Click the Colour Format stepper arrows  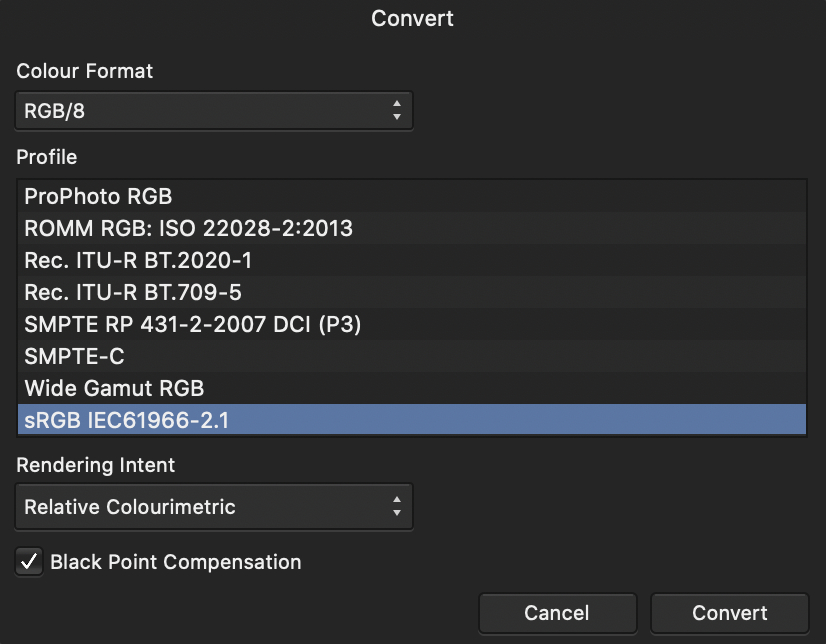tap(397, 110)
